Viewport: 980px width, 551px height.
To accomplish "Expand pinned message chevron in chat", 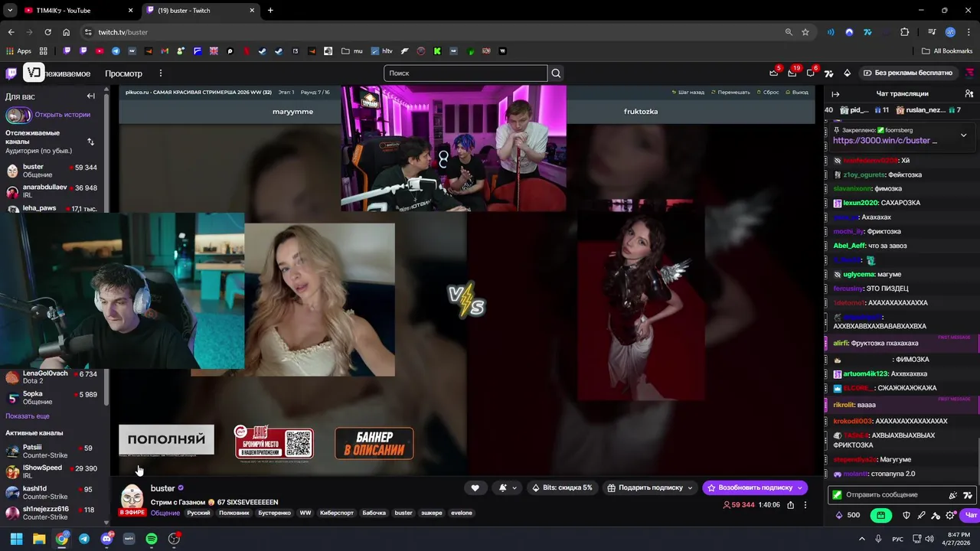I will [963, 135].
